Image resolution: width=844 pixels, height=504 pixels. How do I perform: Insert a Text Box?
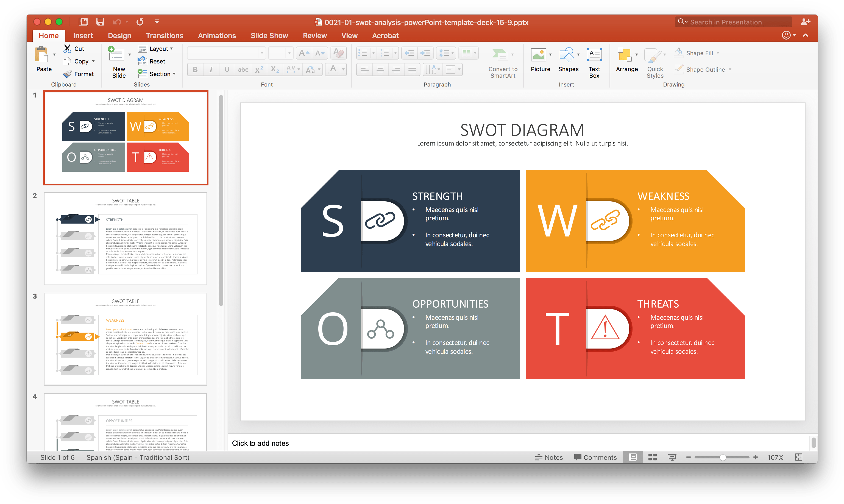(x=594, y=63)
